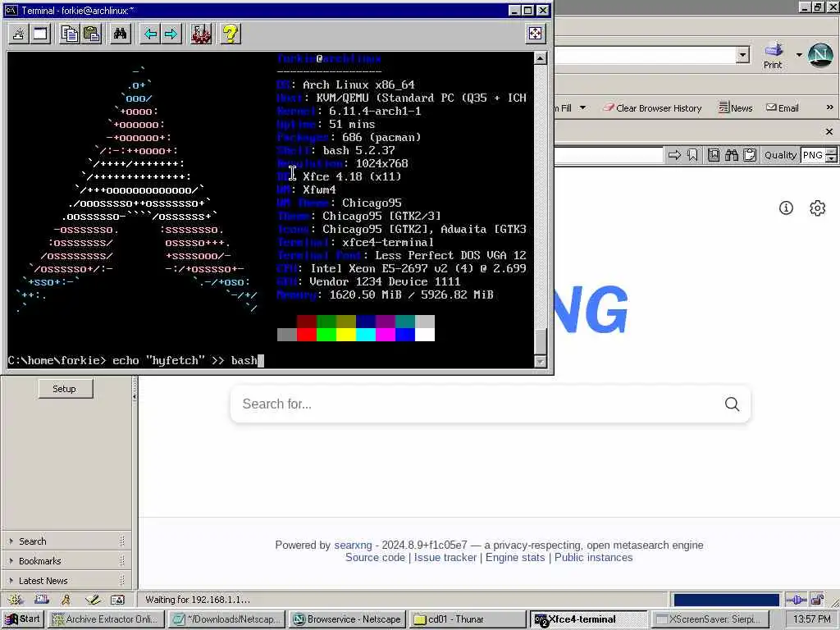Show more toolbar items via double chevron
The image size is (840, 630).
[x=830, y=107]
